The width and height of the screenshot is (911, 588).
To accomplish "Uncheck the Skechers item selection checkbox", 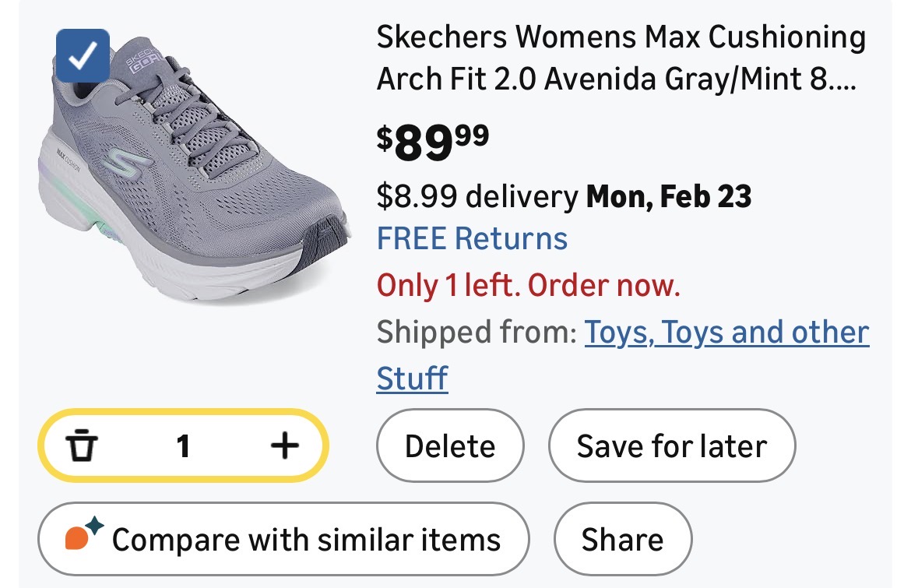I will (x=83, y=55).
